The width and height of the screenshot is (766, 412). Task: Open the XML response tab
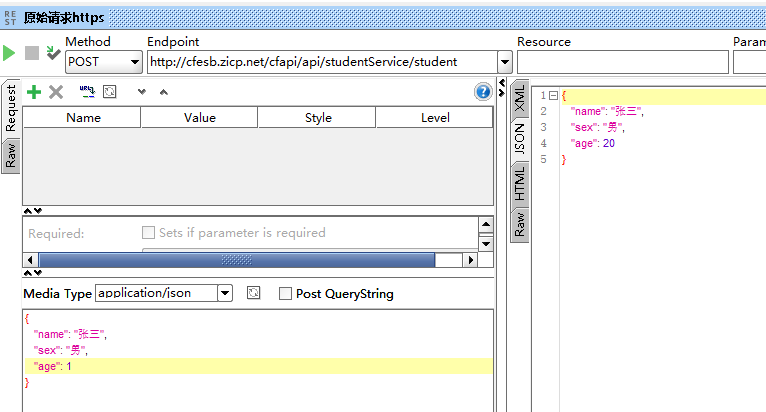click(x=520, y=98)
